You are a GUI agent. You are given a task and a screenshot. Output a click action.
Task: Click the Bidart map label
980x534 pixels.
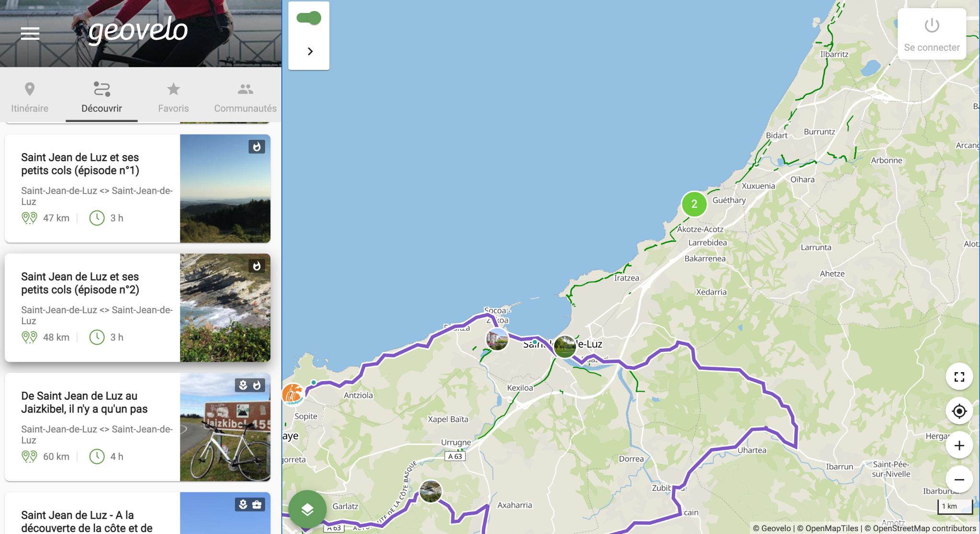(x=777, y=136)
